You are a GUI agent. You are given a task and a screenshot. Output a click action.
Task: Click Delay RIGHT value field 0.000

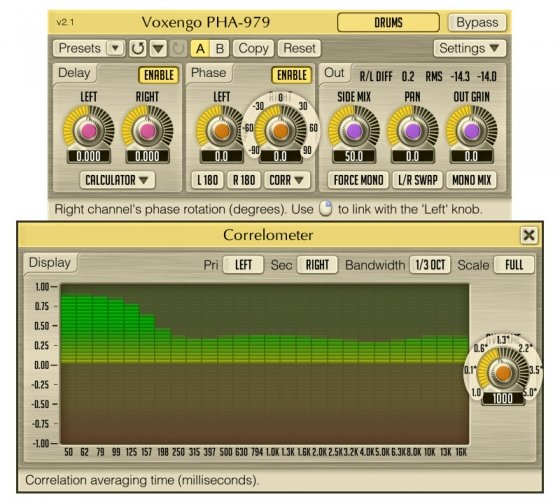point(148,156)
